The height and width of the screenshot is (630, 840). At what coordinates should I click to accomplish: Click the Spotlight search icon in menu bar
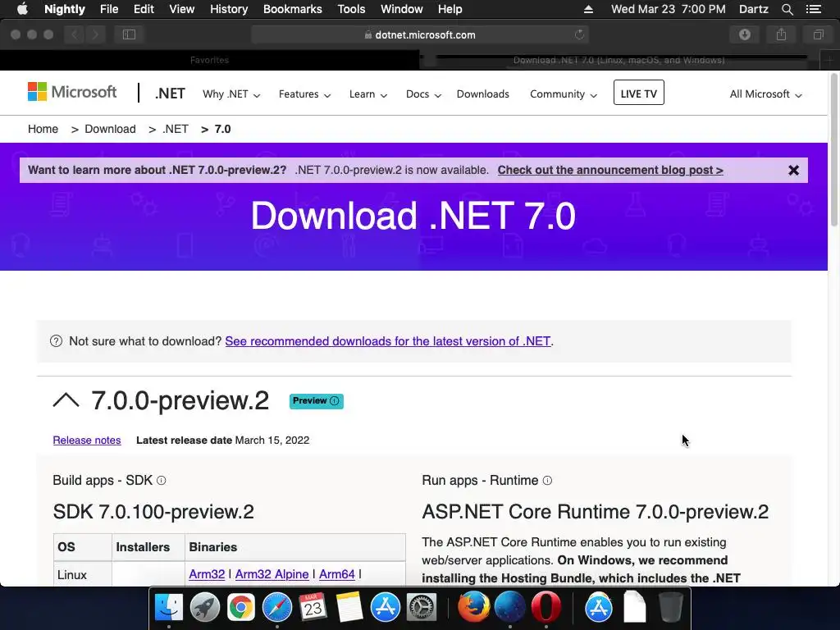[787, 9]
